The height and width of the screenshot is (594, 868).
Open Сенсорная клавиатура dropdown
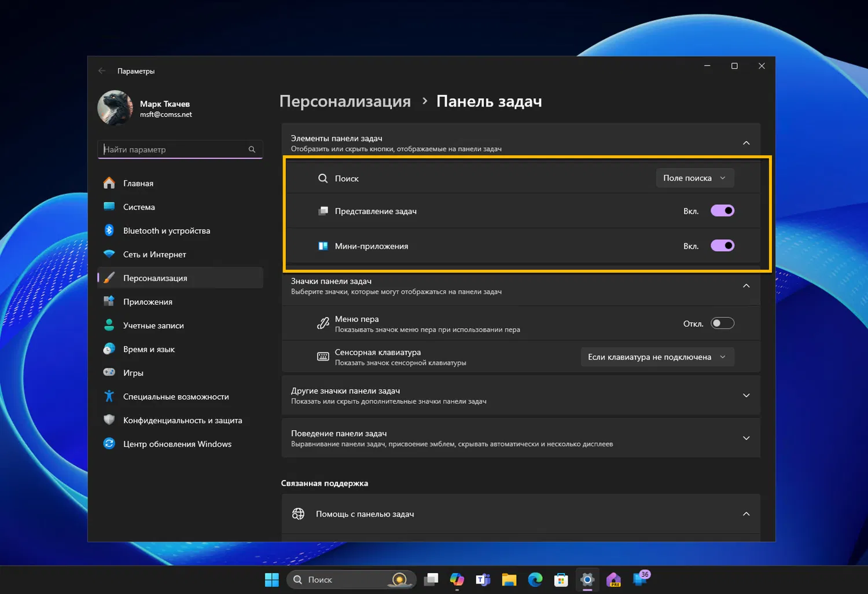pyautogui.click(x=657, y=357)
